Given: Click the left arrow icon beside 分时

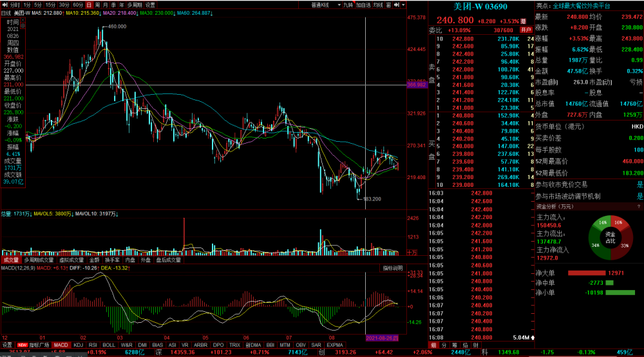Looking at the screenshot, I should [x=5, y=5].
